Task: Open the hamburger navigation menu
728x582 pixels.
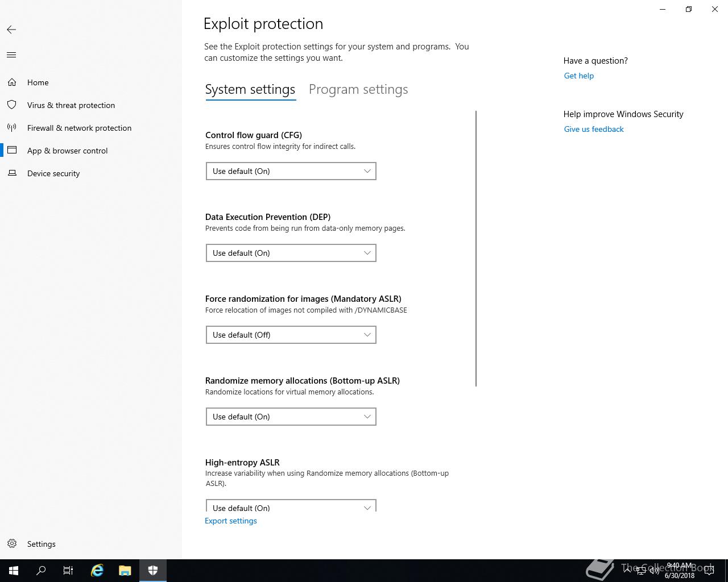Action: (x=11, y=55)
